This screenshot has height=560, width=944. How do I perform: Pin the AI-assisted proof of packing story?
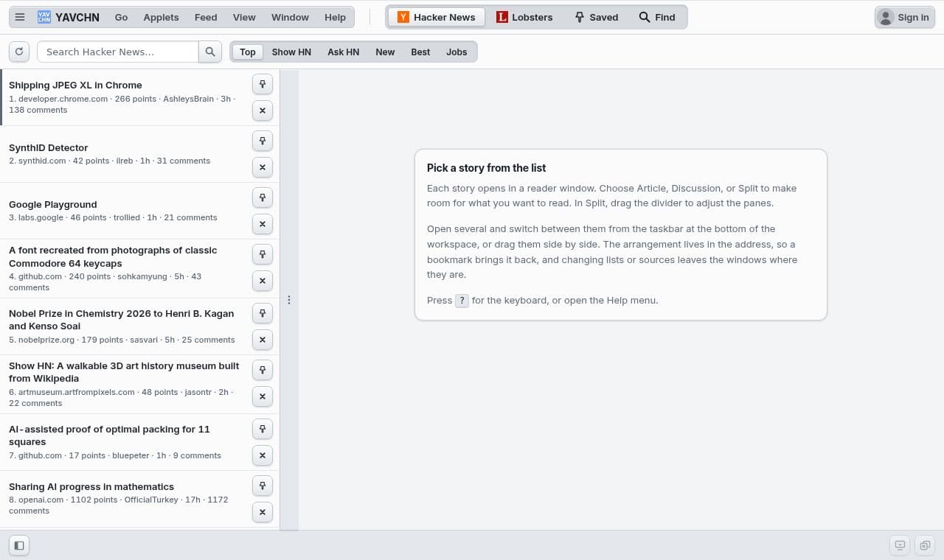pyautogui.click(x=263, y=429)
